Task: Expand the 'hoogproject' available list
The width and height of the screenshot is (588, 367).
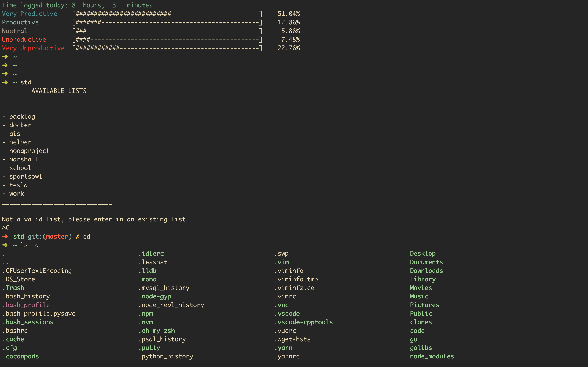Action: click(x=28, y=150)
